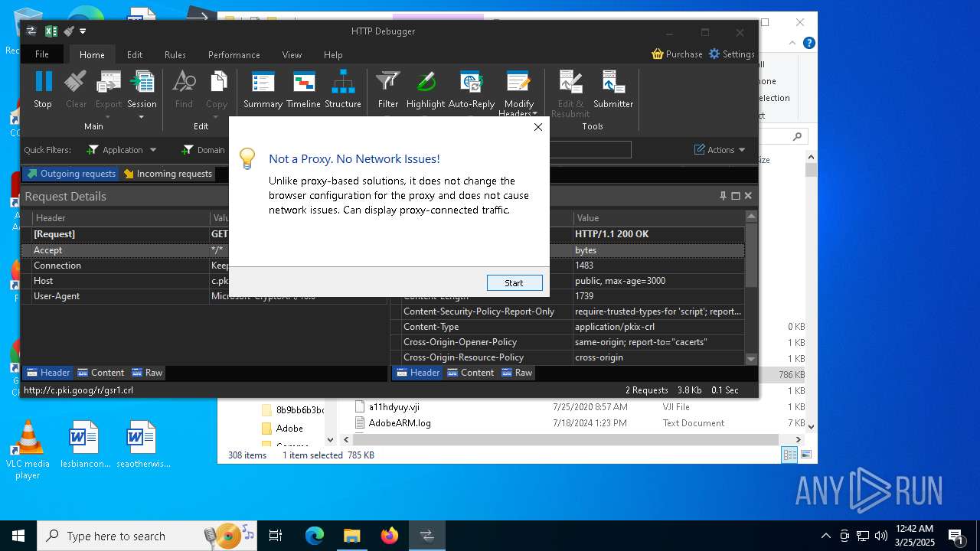Click the Windows Start button
Viewport: 980px width, 551px height.
click(x=18, y=536)
